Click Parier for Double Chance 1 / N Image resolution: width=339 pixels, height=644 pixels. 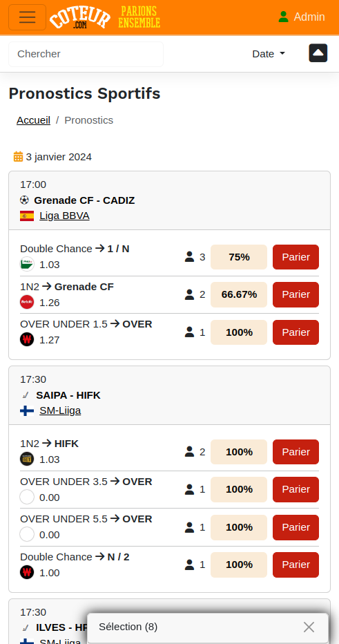296,257
